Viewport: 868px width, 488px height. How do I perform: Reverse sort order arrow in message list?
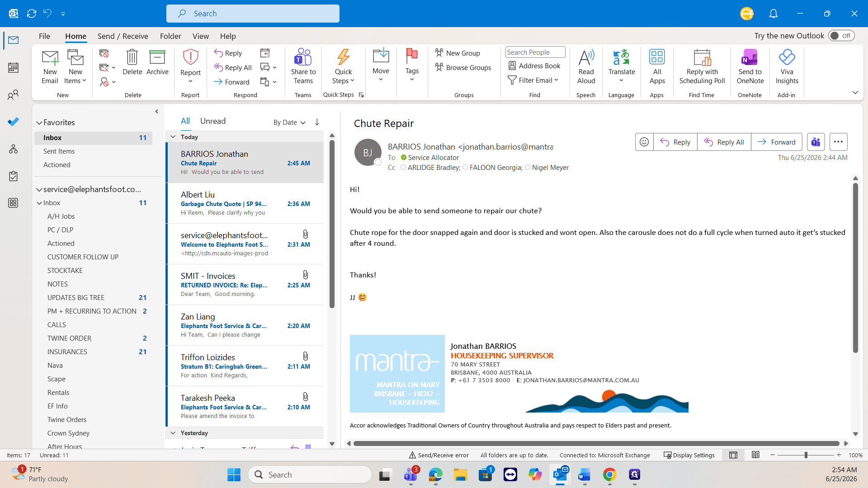pyautogui.click(x=317, y=122)
